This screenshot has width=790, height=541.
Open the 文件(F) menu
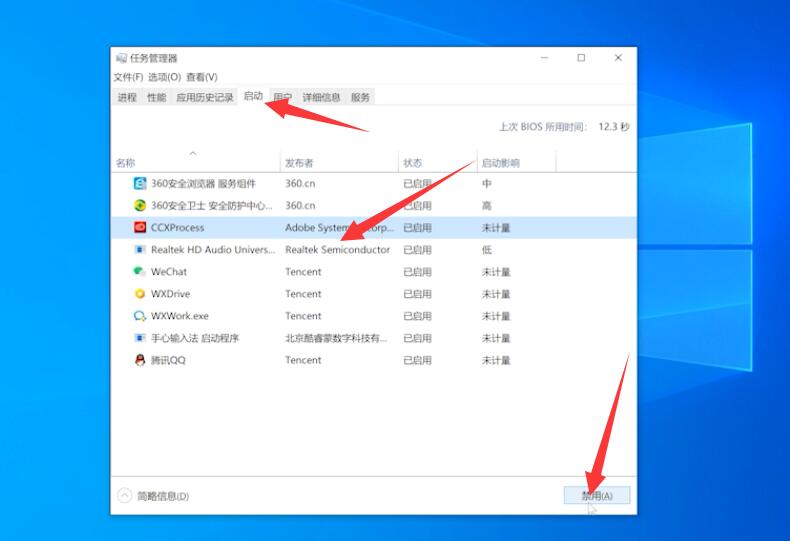[x=128, y=77]
